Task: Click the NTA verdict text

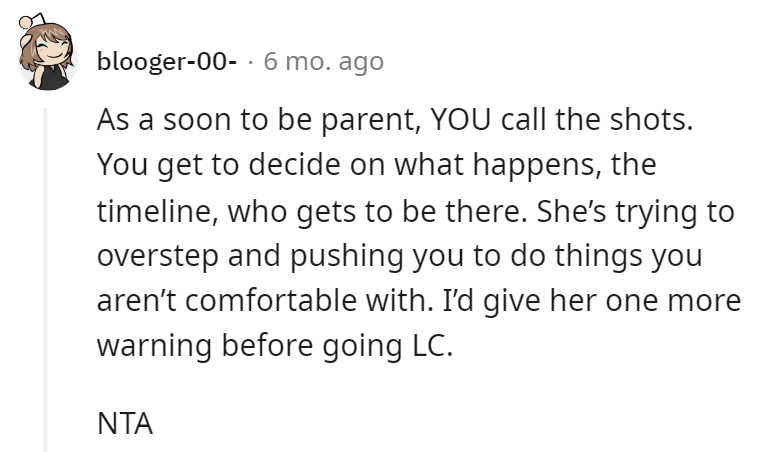Action: (x=125, y=424)
